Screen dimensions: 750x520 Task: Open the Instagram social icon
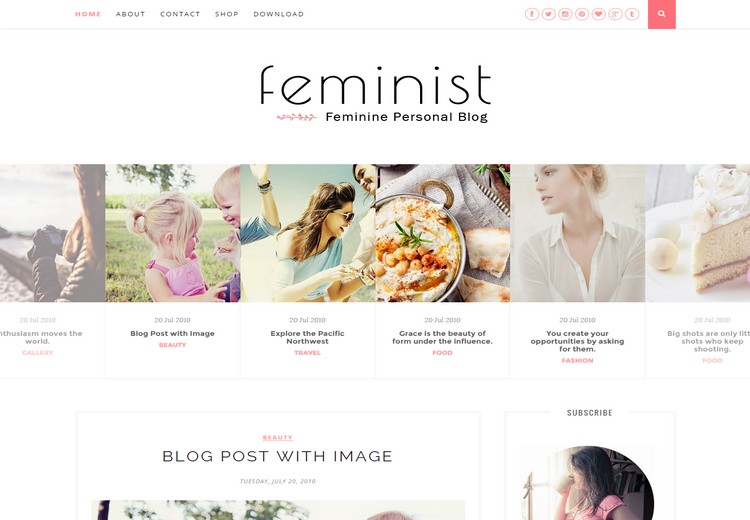pos(565,14)
